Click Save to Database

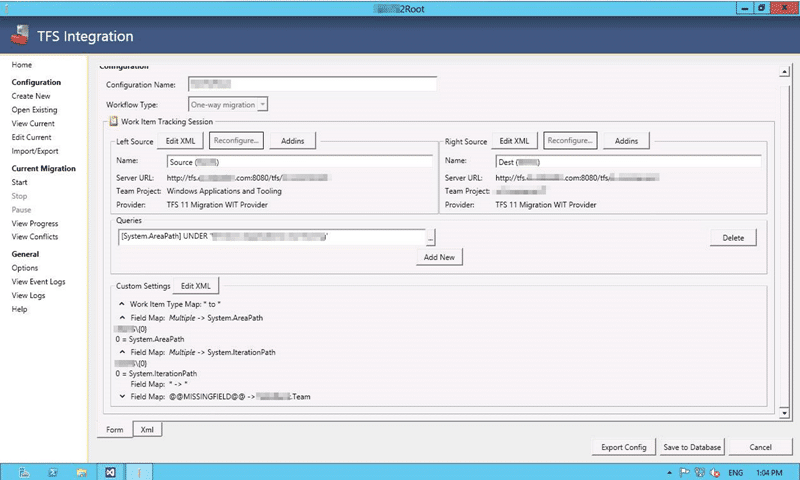coord(692,447)
